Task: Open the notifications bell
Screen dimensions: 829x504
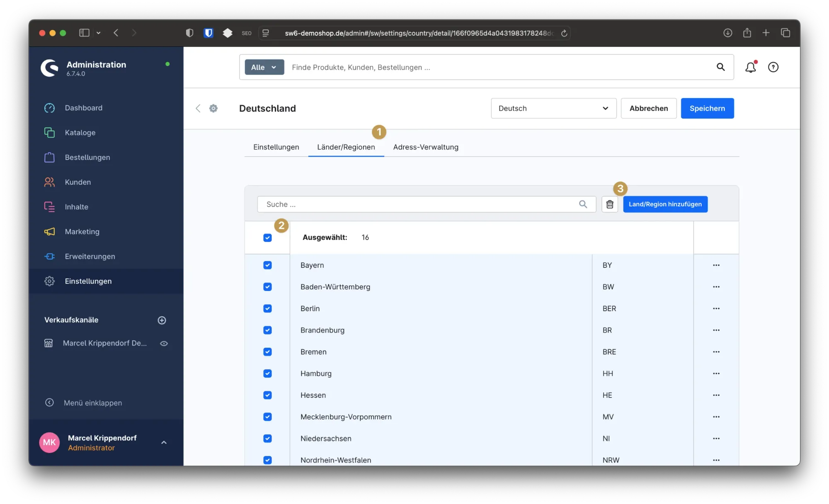Action: tap(750, 67)
